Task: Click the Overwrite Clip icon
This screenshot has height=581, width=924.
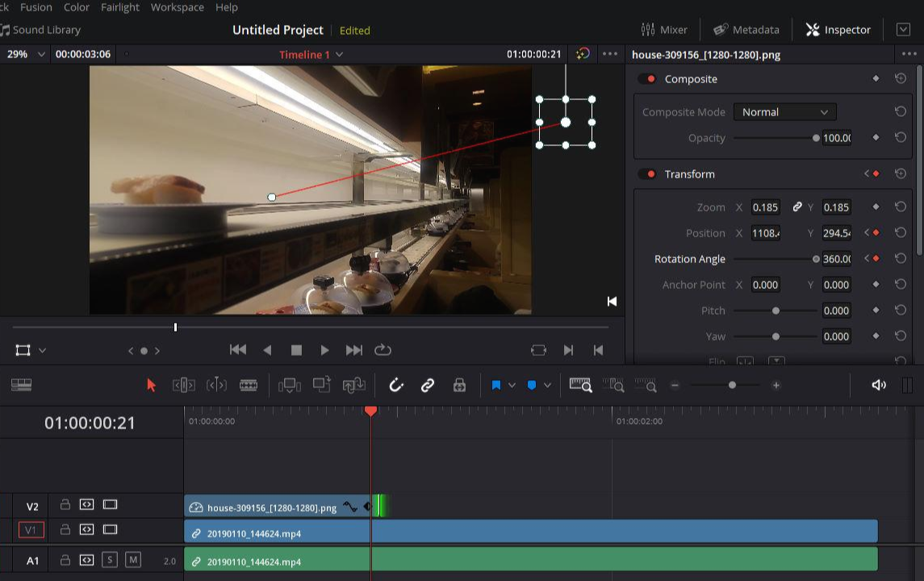Action: 322,385
